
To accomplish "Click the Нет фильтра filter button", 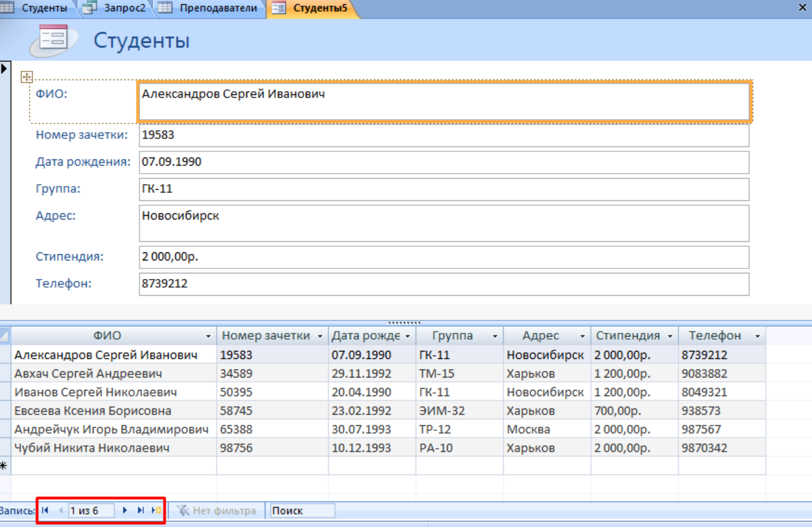I will coord(216,510).
